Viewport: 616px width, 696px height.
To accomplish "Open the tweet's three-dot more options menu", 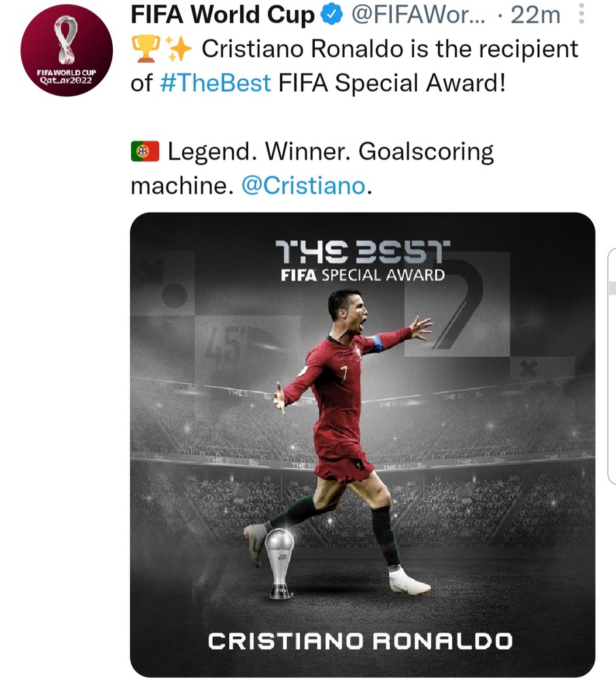I will tap(582, 14).
